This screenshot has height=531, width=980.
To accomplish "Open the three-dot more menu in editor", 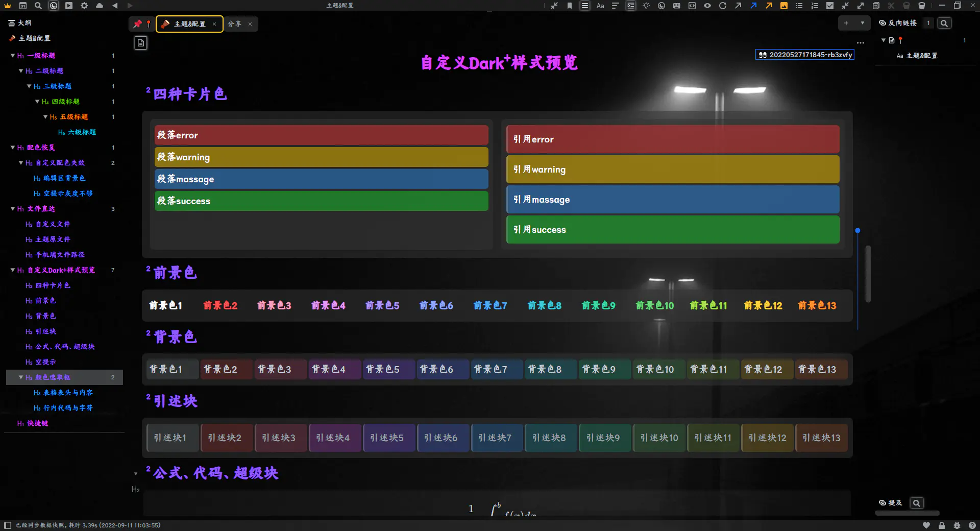I will 861,43.
